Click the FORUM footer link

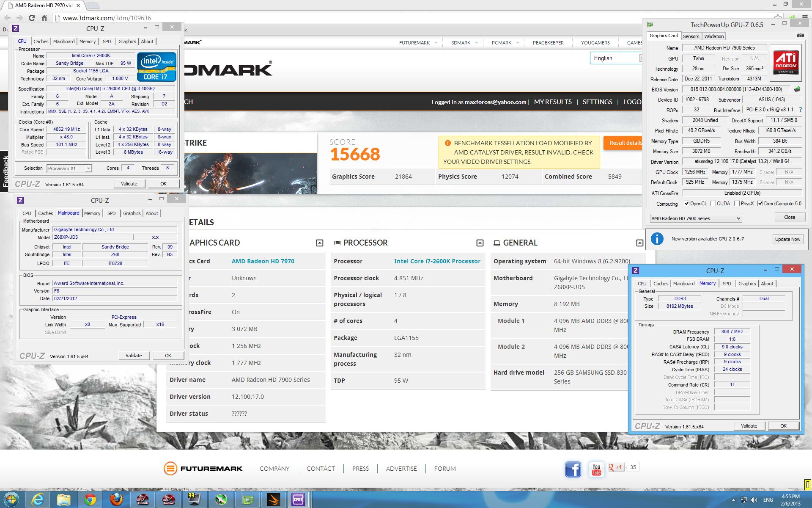pos(445,469)
